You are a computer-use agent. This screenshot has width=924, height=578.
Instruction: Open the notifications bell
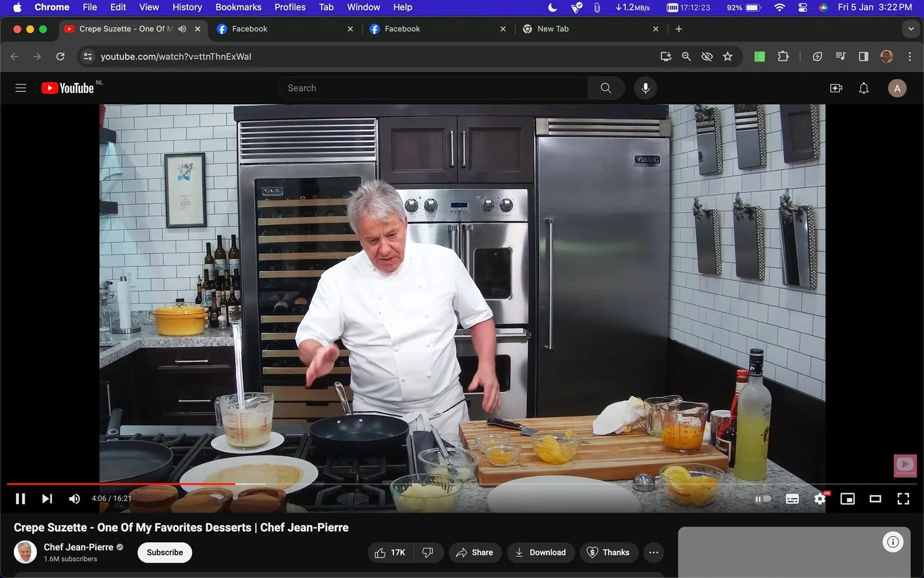864,88
